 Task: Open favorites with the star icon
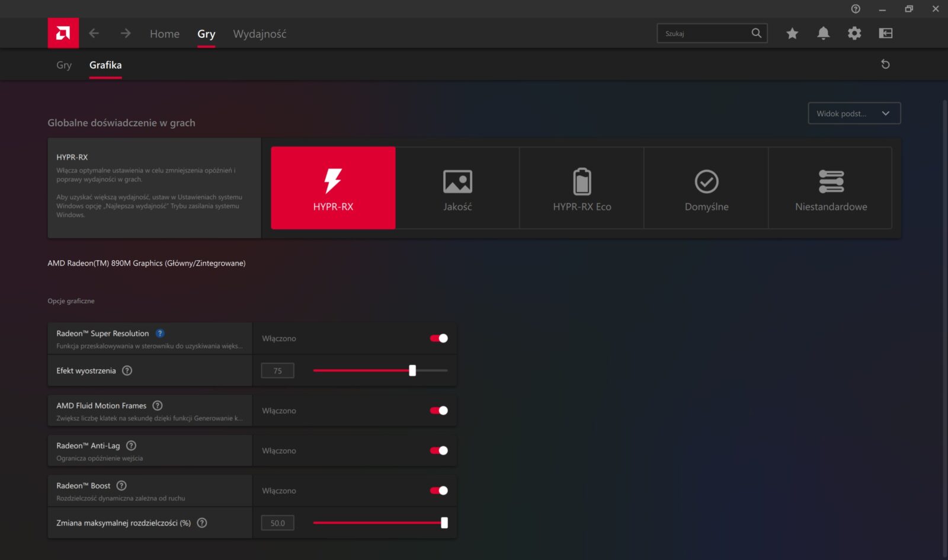point(792,33)
